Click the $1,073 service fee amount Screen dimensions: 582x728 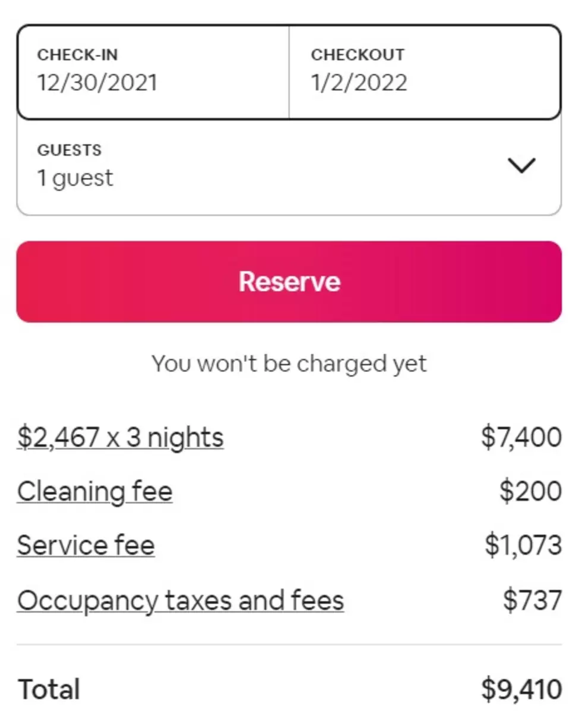click(x=523, y=546)
